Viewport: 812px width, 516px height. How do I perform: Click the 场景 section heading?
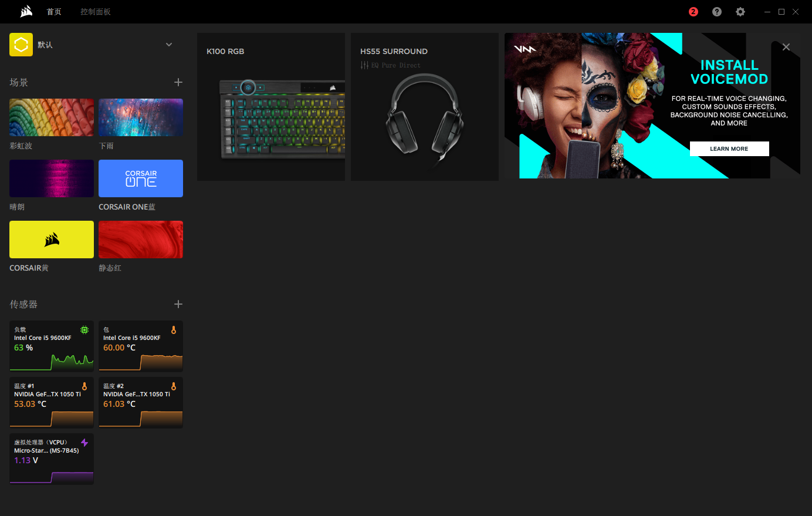(x=19, y=82)
